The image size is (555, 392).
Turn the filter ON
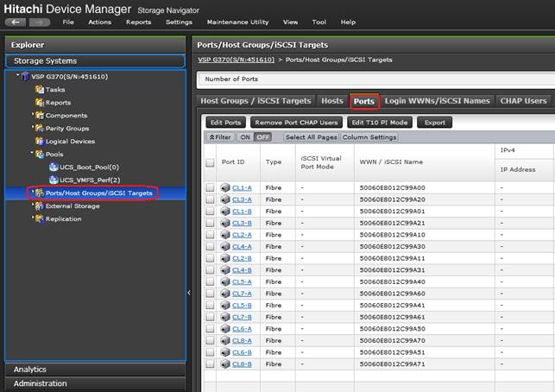[x=245, y=137]
